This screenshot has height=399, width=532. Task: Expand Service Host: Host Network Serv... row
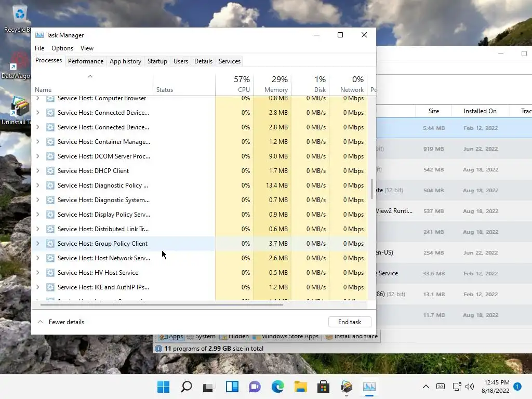[37, 258]
